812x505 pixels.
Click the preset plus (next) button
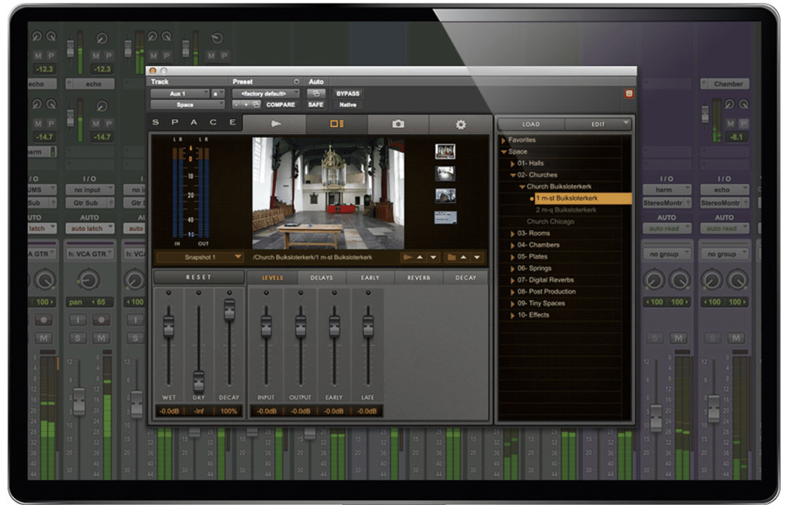(246, 105)
